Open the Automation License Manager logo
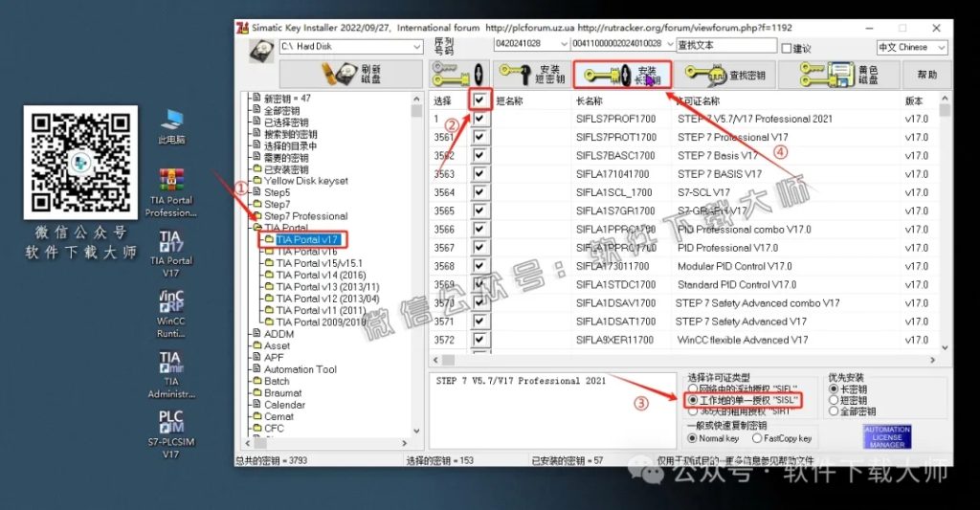 point(887,437)
